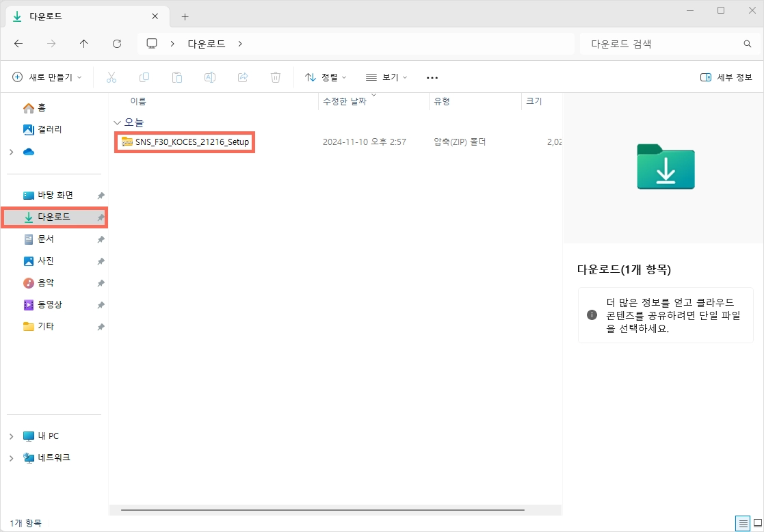The width and height of the screenshot is (764, 532).
Task: Expand the OneDrive cloud tree item
Action: click(11, 152)
